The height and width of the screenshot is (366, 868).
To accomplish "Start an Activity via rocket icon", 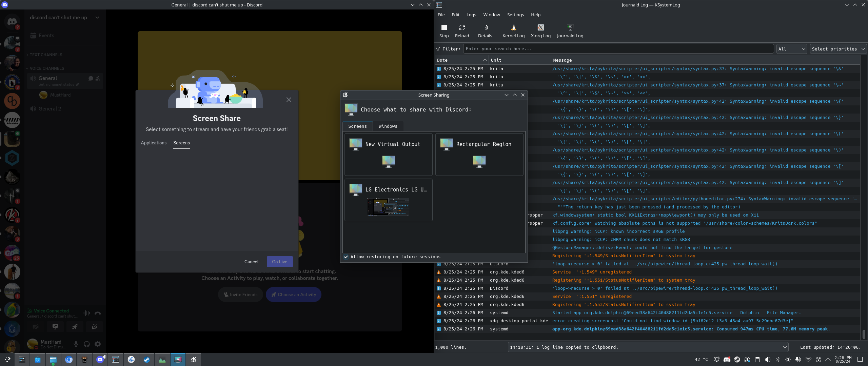I will coord(75,327).
